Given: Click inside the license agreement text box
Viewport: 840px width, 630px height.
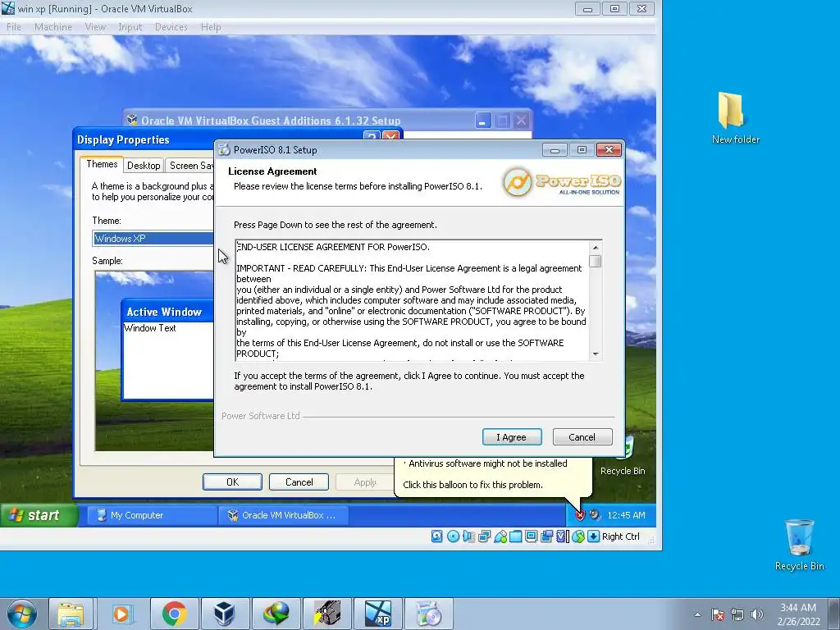Looking at the screenshot, I should pyautogui.click(x=413, y=300).
